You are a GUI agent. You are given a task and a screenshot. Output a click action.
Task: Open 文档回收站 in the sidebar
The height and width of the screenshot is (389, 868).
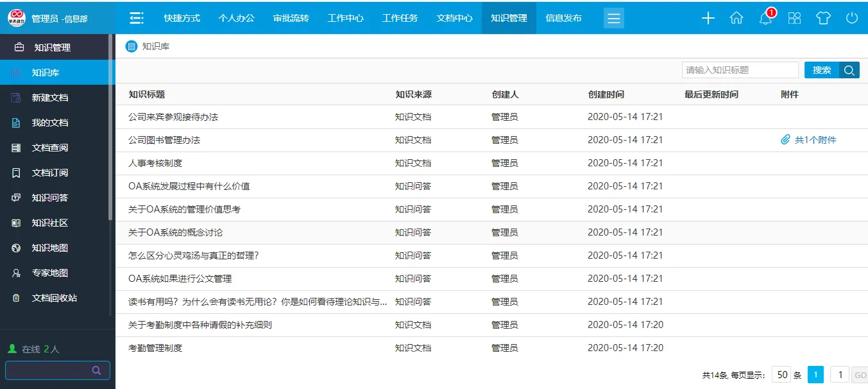[x=55, y=298]
